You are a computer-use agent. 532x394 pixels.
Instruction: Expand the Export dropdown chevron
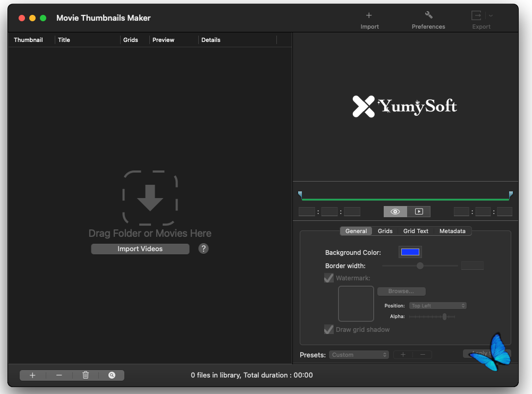click(491, 15)
